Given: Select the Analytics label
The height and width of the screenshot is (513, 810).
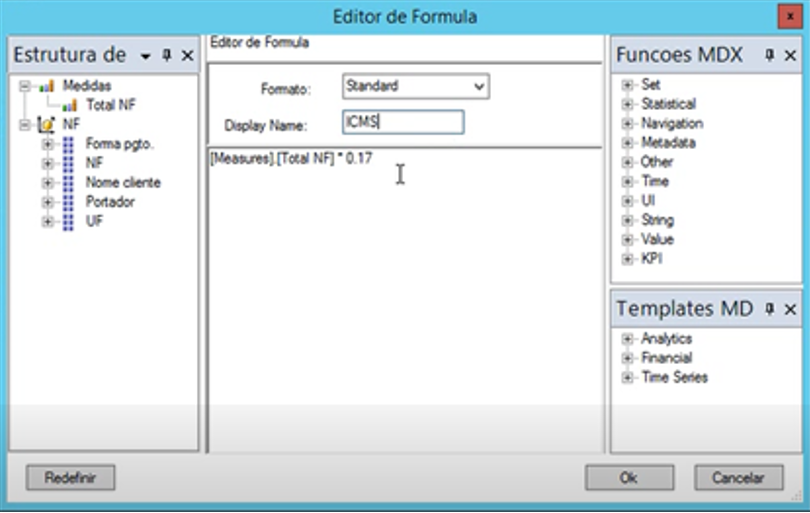Looking at the screenshot, I should (x=666, y=339).
